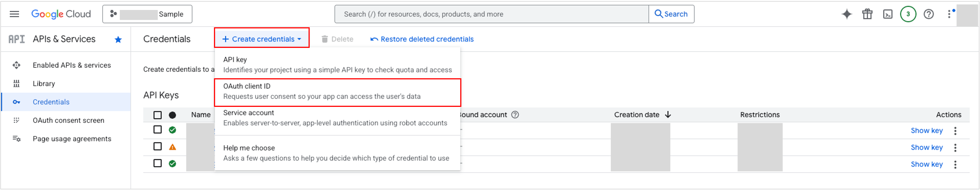Screen dimensions: 980x190
Task: Click the orange warning status icon
Action: click(x=172, y=147)
